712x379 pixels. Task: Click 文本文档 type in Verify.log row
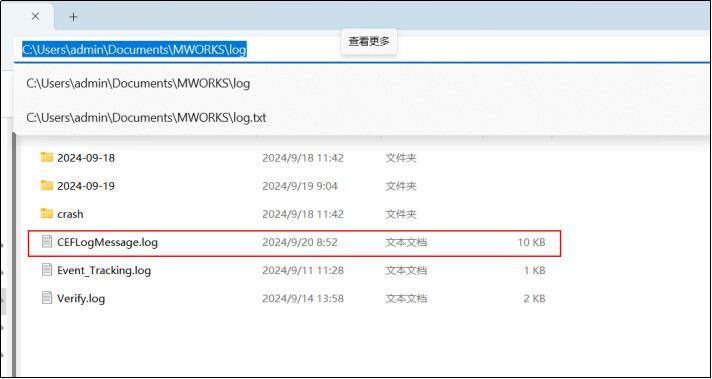click(x=406, y=299)
